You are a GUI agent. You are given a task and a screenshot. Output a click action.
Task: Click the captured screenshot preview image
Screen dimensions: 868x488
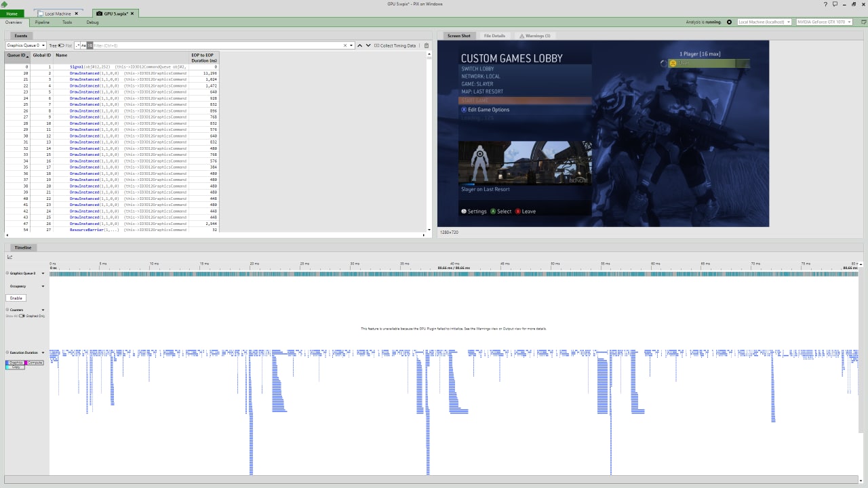pyautogui.click(x=604, y=134)
